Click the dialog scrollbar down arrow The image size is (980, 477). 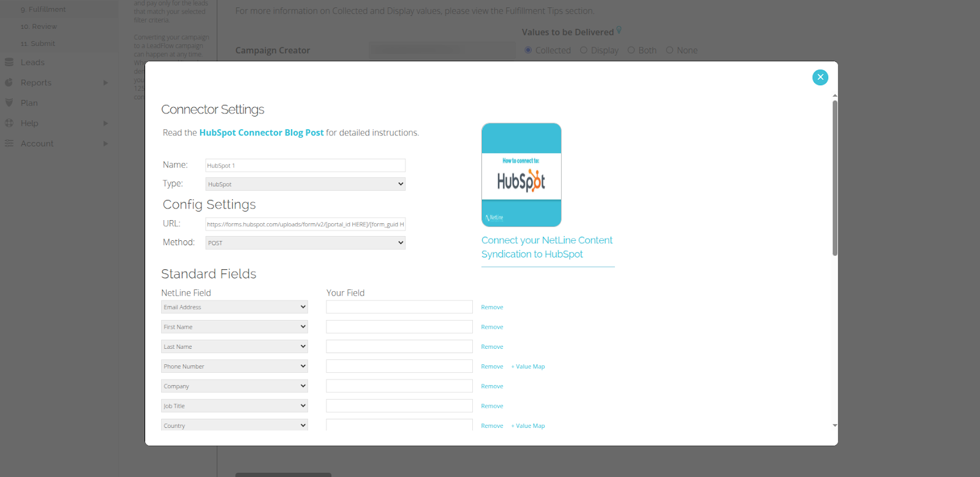[x=834, y=425]
